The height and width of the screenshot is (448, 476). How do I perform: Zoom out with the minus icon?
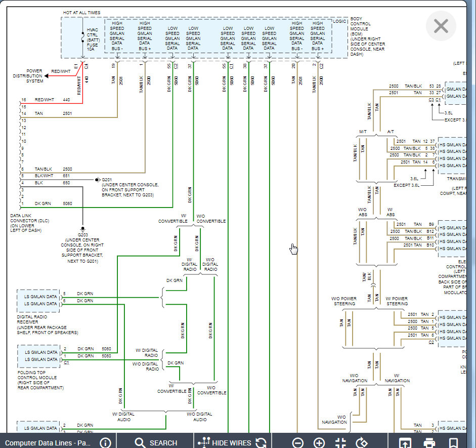(x=298, y=443)
